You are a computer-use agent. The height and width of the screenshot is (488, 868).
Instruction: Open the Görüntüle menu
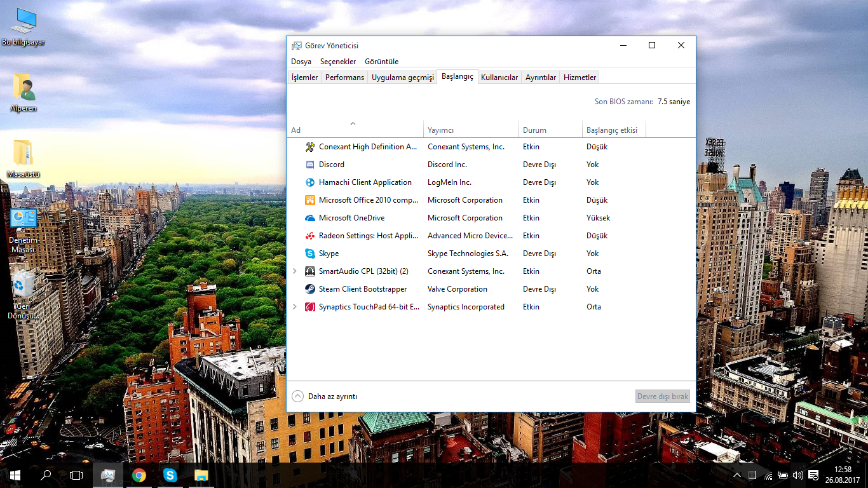pyautogui.click(x=382, y=62)
